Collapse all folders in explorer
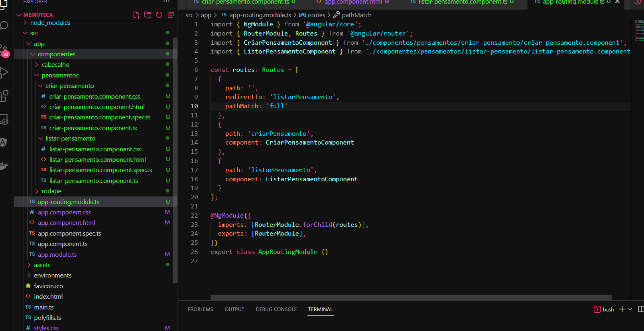Screen dimensions: 644x331 pos(171,15)
